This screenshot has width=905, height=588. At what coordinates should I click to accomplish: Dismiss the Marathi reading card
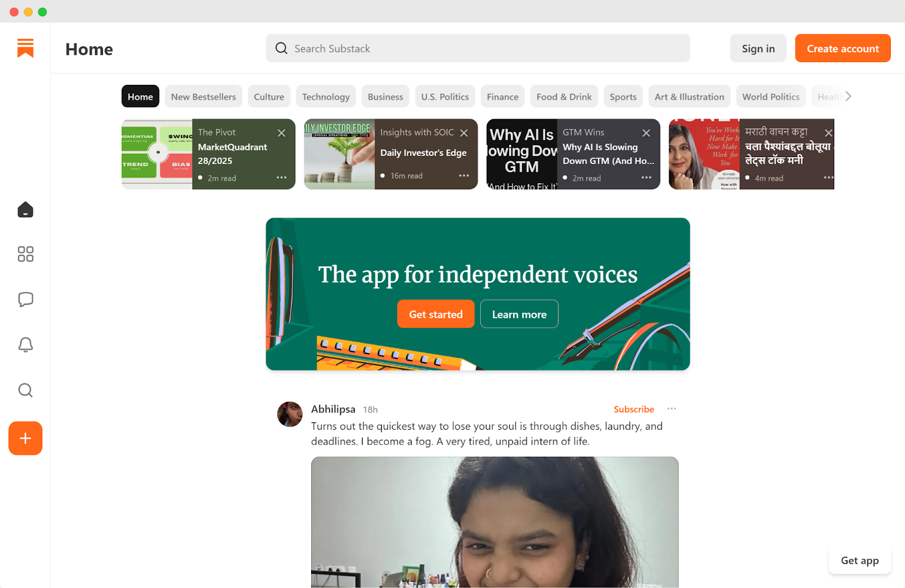[829, 133]
